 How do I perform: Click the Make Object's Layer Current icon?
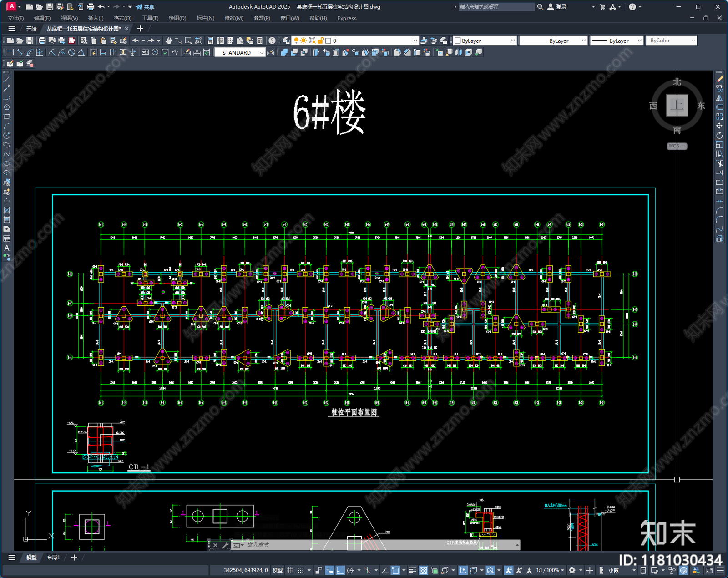424,41
